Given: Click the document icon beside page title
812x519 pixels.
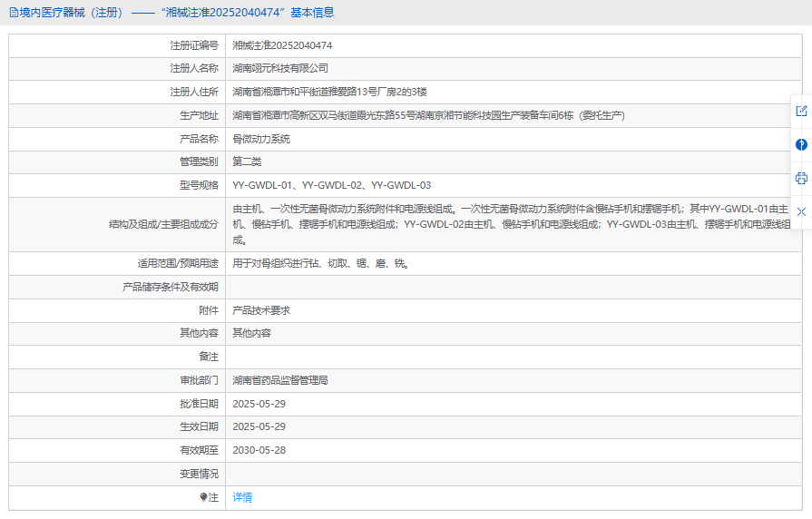Looking at the screenshot, I should pos(14,13).
